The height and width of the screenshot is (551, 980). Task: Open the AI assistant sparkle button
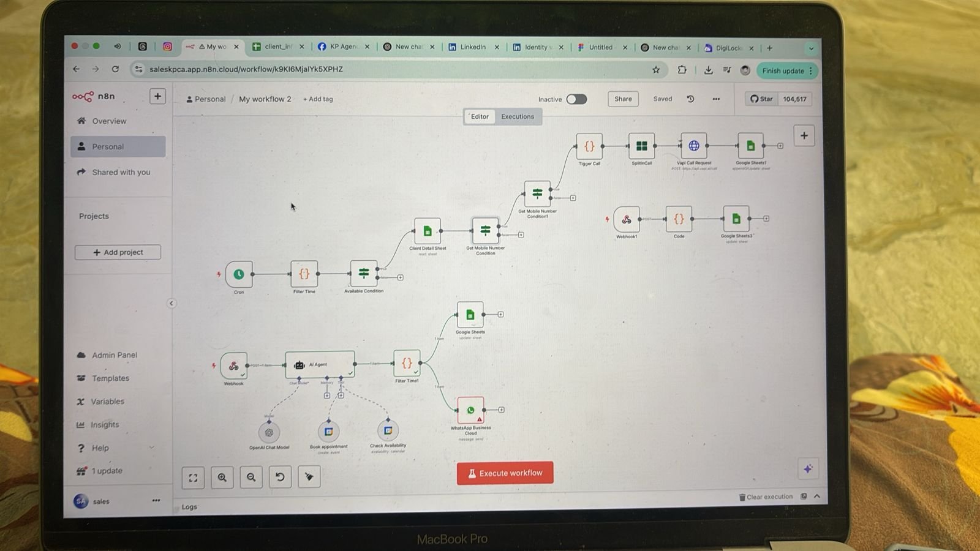pyautogui.click(x=808, y=469)
